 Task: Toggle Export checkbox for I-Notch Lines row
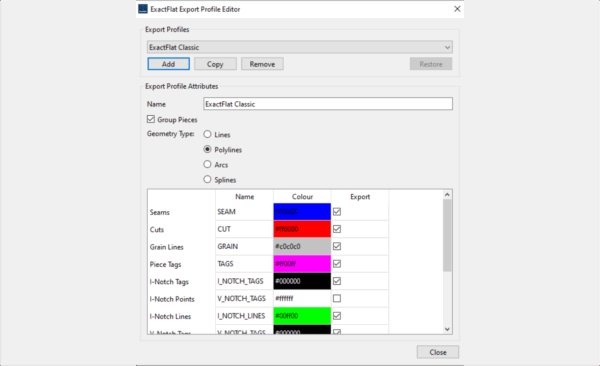pos(337,316)
